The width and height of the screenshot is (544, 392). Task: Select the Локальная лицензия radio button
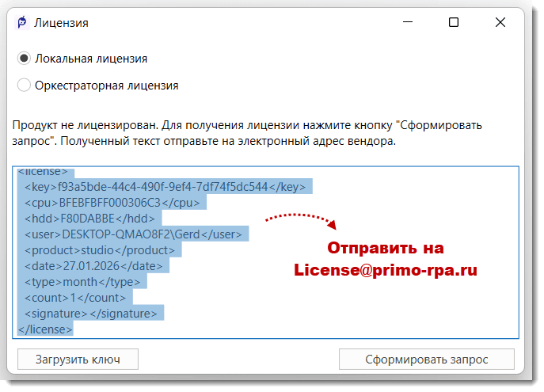tap(24, 59)
